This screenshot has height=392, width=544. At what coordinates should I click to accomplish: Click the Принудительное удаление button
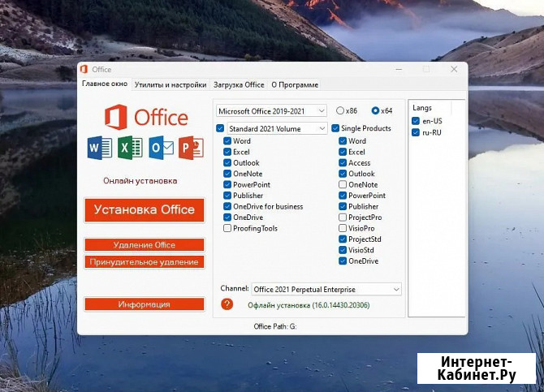pos(145,262)
